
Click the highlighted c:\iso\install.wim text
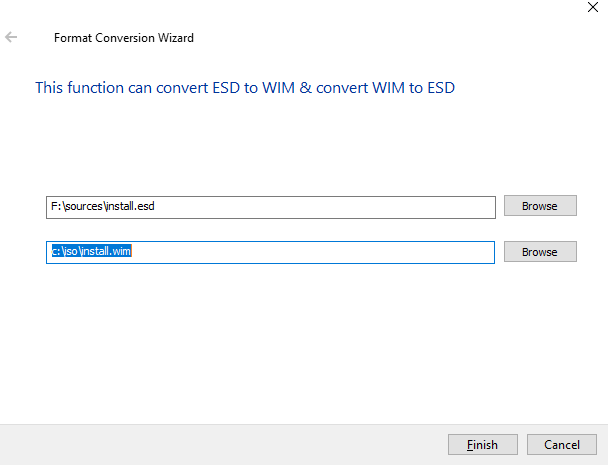92,251
